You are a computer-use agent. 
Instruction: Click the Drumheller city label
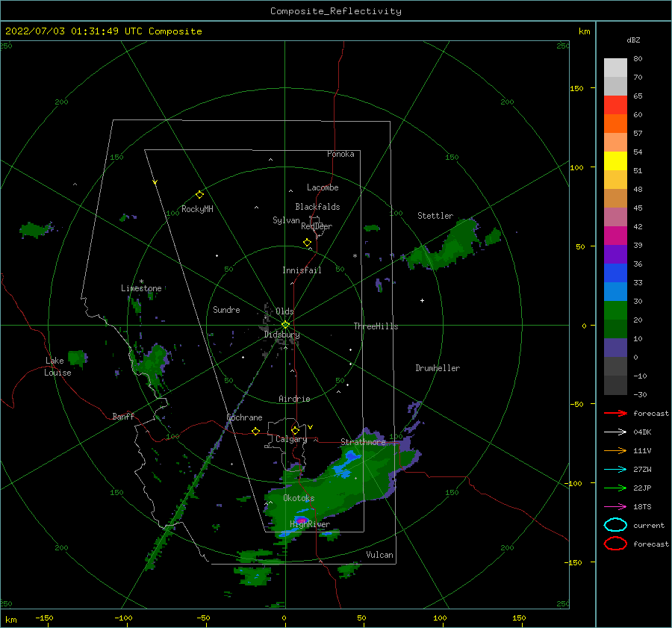pyautogui.click(x=438, y=368)
